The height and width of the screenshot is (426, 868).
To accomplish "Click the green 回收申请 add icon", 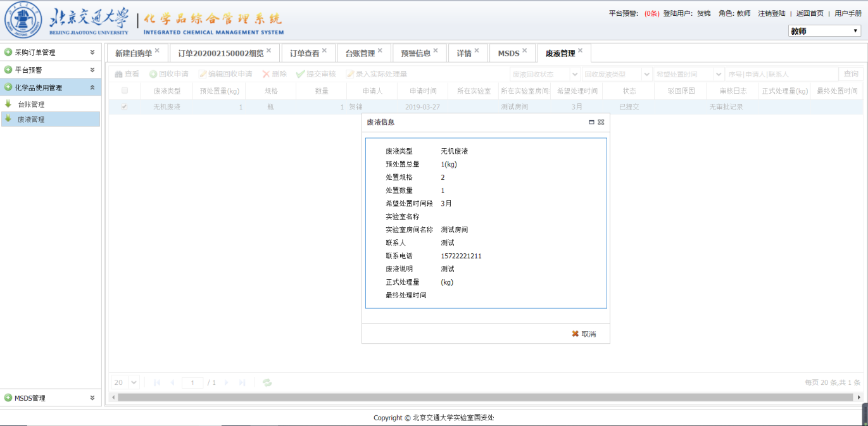I will 153,74.
